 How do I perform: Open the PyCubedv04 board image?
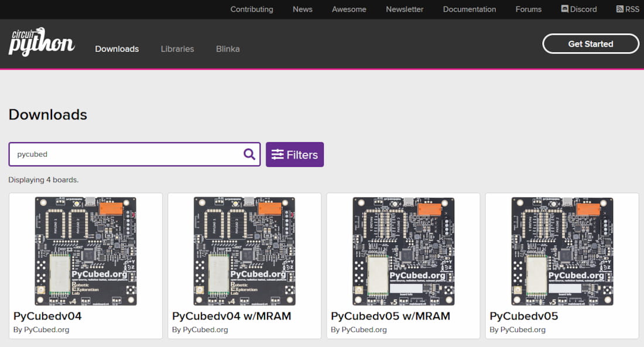point(85,251)
